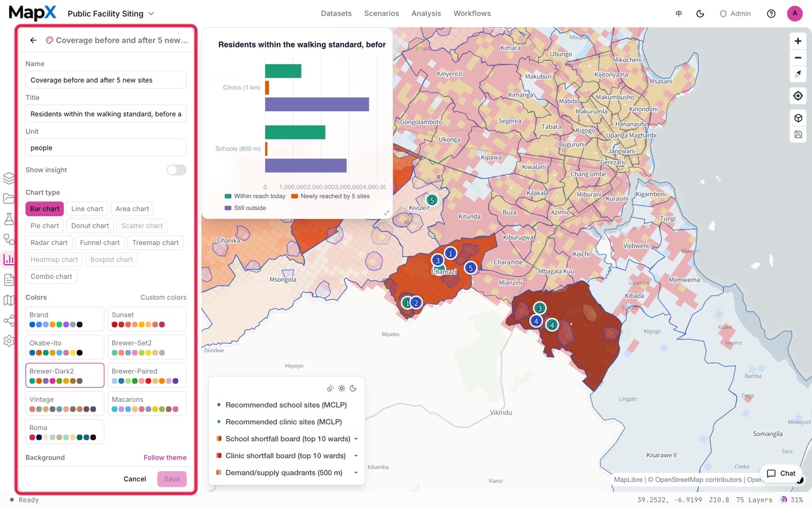The height and width of the screenshot is (508, 812).
Task: Pick the Brand color palette
Action: 65,319
